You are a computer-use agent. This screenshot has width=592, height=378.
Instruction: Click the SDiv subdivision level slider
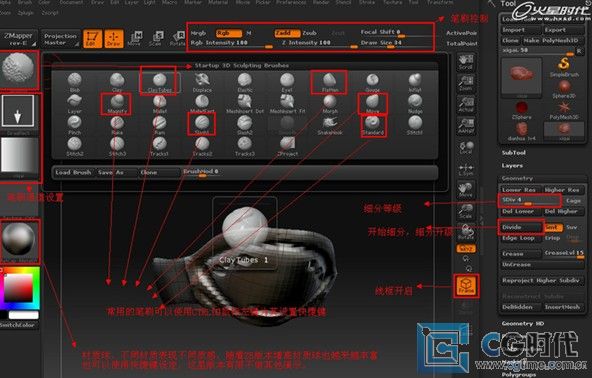[530, 201]
